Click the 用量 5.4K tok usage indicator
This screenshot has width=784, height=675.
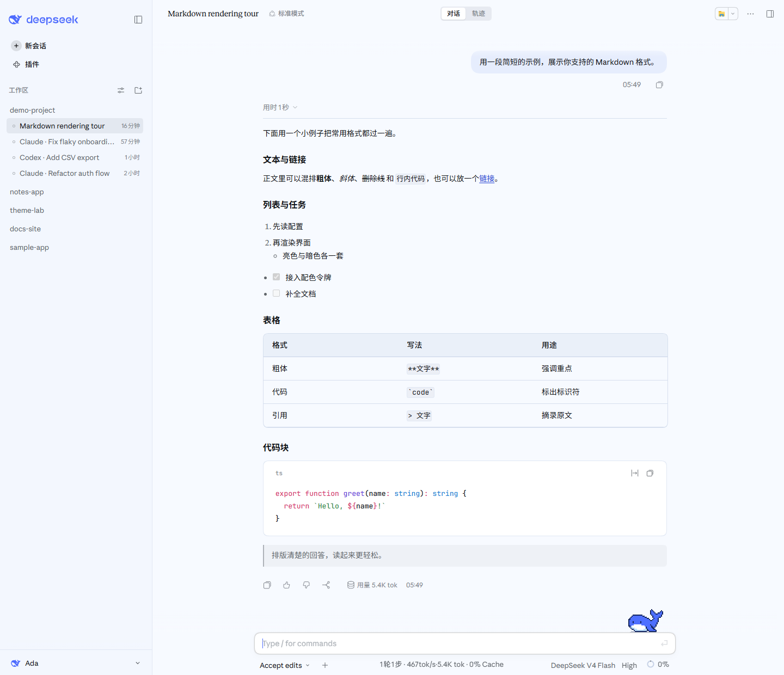(x=372, y=585)
